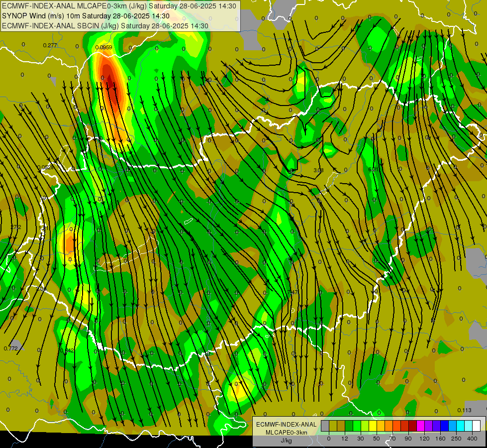Screen dimensions: 487x448
Task: Choose the bright green legend swatch
Action: point(357,426)
